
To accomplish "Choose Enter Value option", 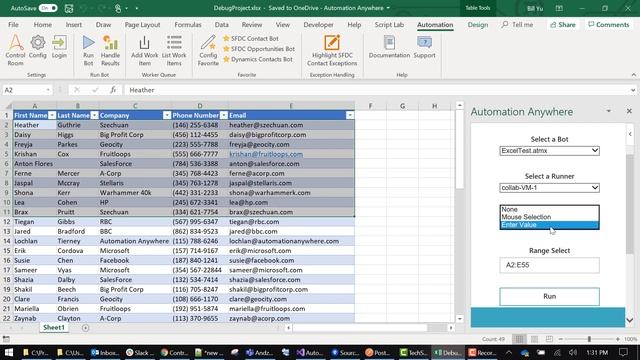I will pos(549,225).
